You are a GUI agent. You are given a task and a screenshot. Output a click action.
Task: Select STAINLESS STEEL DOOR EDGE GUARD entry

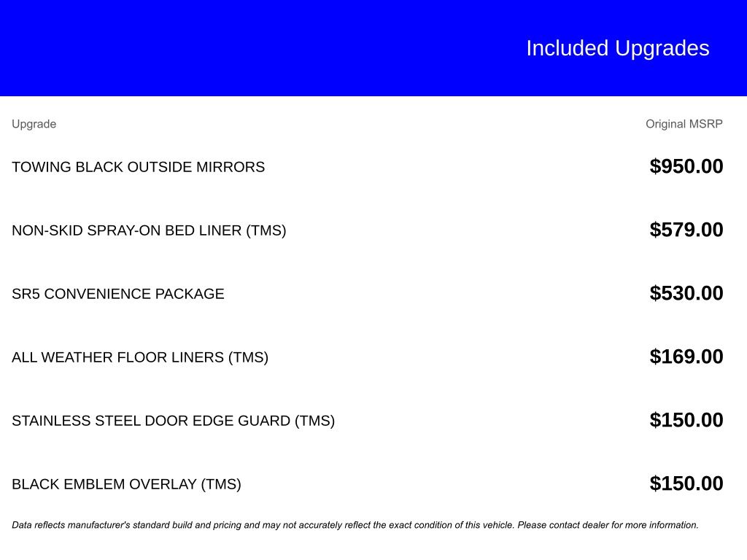[x=174, y=421]
